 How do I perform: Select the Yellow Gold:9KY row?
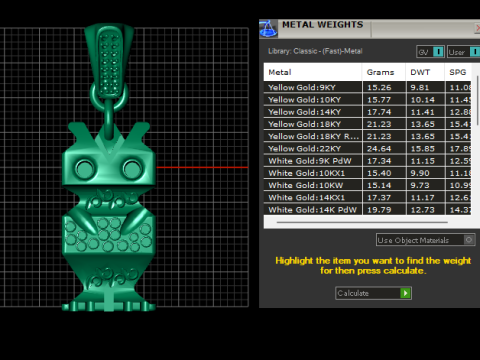(x=367, y=87)
